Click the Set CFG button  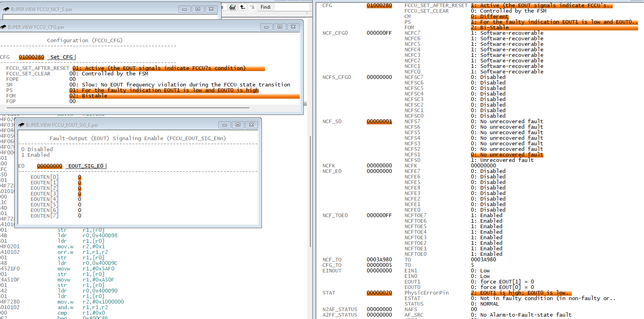(x=62, y=57)
